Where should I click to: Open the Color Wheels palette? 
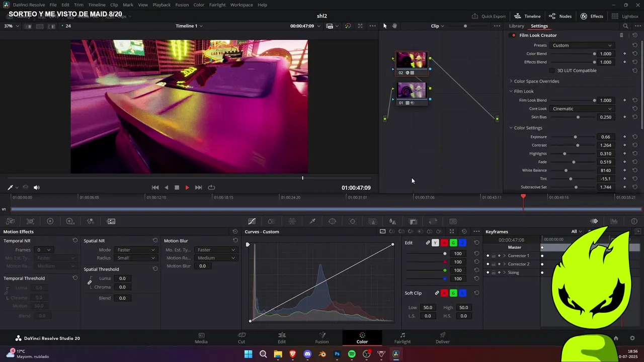tap(50, 221)
